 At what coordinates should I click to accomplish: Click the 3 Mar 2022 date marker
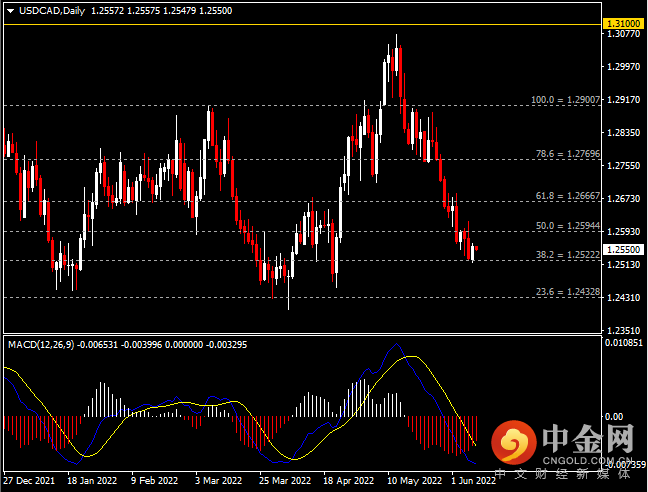coord(218,480)
